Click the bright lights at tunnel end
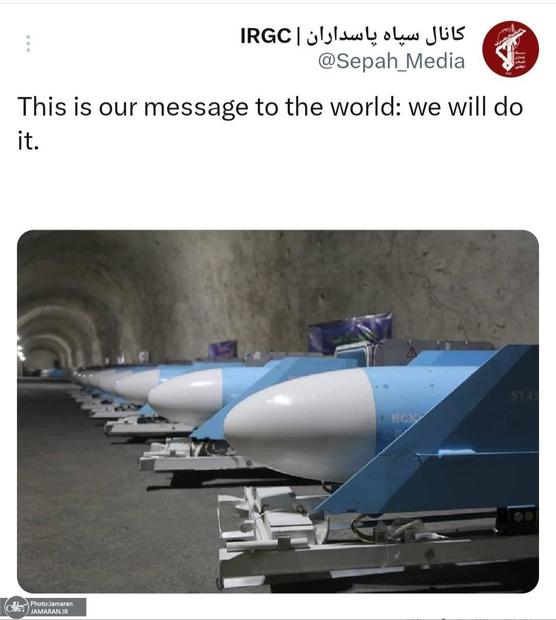 point(20,350)
